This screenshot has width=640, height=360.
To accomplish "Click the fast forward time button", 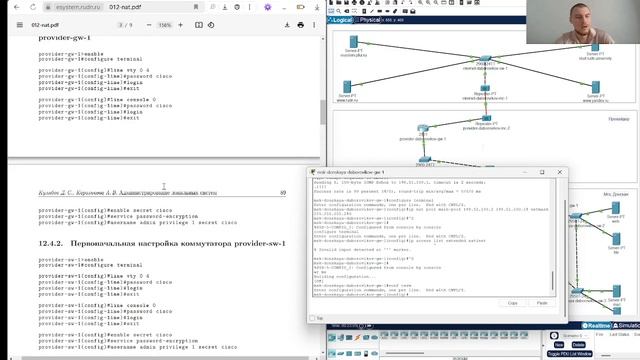I will point(369,326).
